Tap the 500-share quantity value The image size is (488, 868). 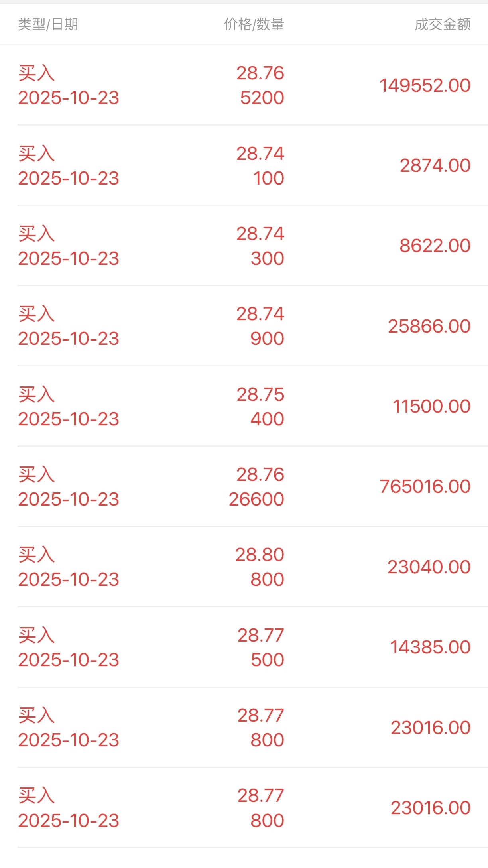point(267,660)
